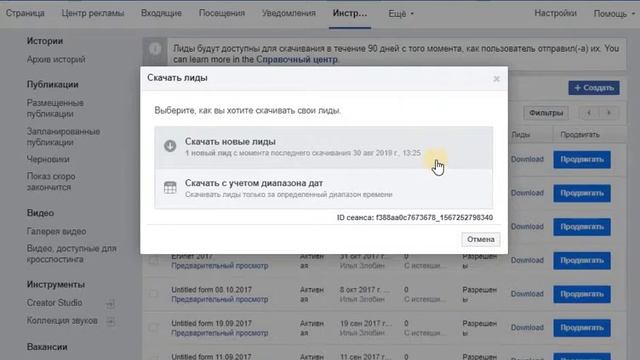
Task: Click the Вакансии sidebar heading
Action: [x=47, y=347]
